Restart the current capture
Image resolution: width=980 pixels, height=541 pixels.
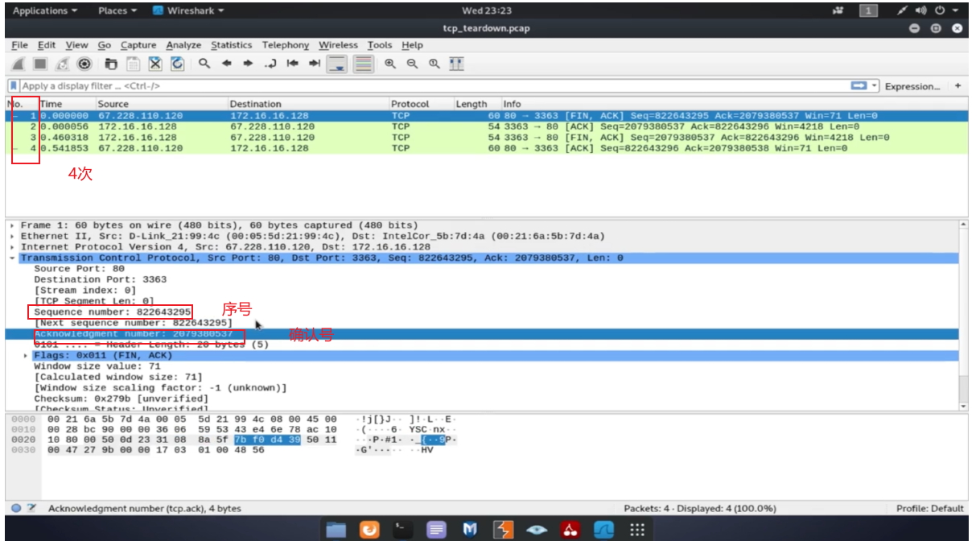click(x=62, y=64)
